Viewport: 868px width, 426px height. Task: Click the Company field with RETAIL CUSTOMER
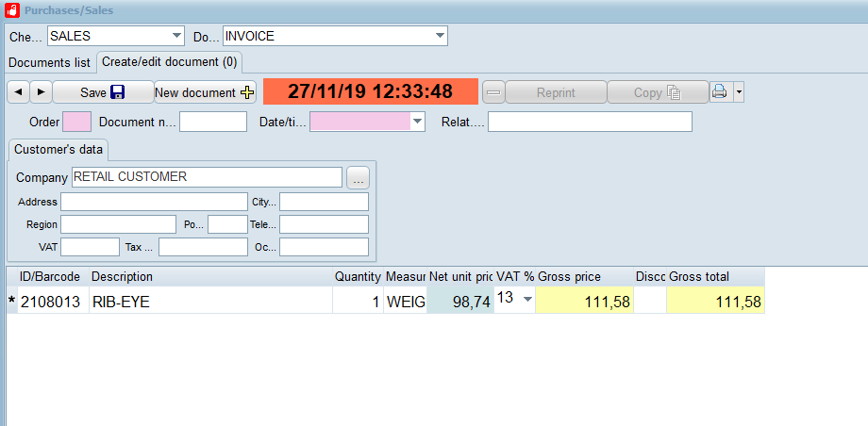tap(207, 177)
